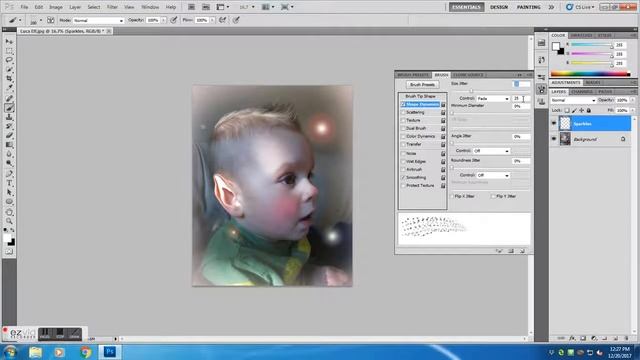Select the Blur tool
The image size is (640, 360).
point(9,154)
